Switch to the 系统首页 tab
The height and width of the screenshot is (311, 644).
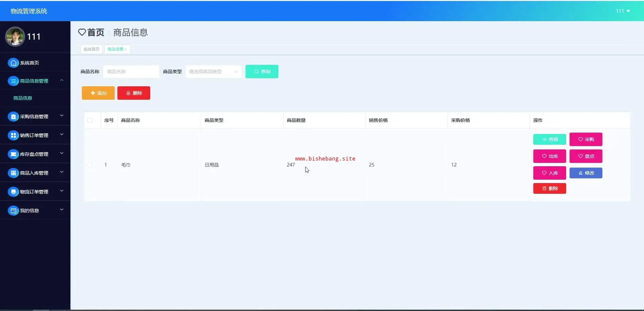tap(91, 49)
